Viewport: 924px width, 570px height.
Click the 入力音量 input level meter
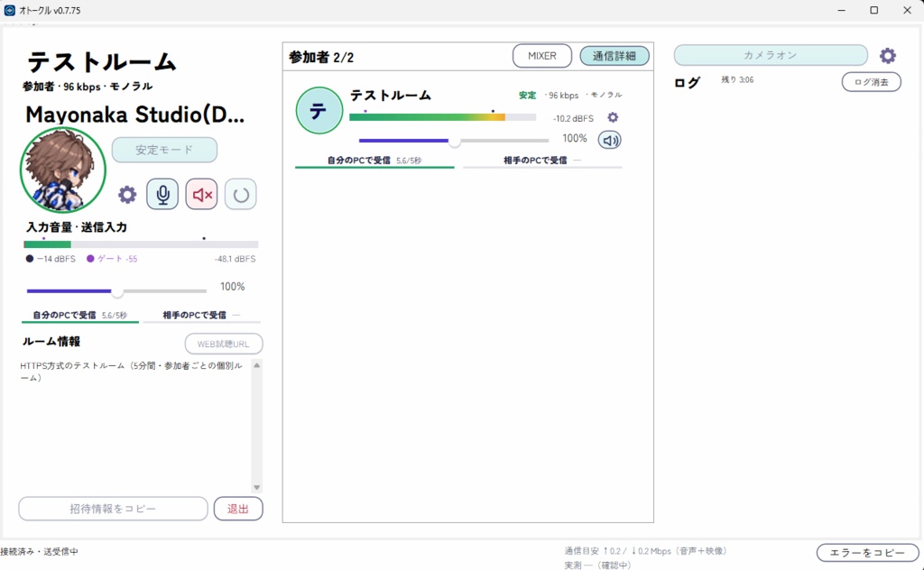tap(141, 244)
